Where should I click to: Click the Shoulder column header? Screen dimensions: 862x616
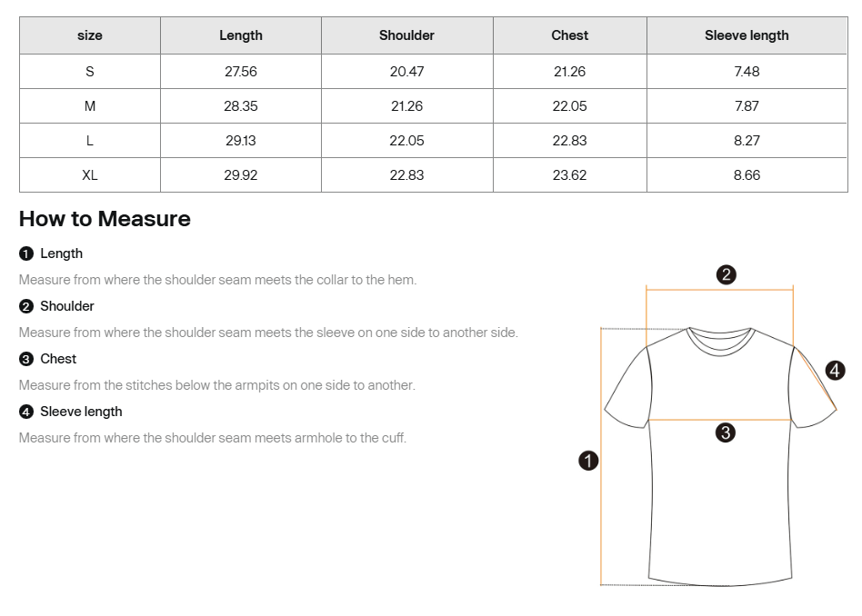tap(406, 35)
